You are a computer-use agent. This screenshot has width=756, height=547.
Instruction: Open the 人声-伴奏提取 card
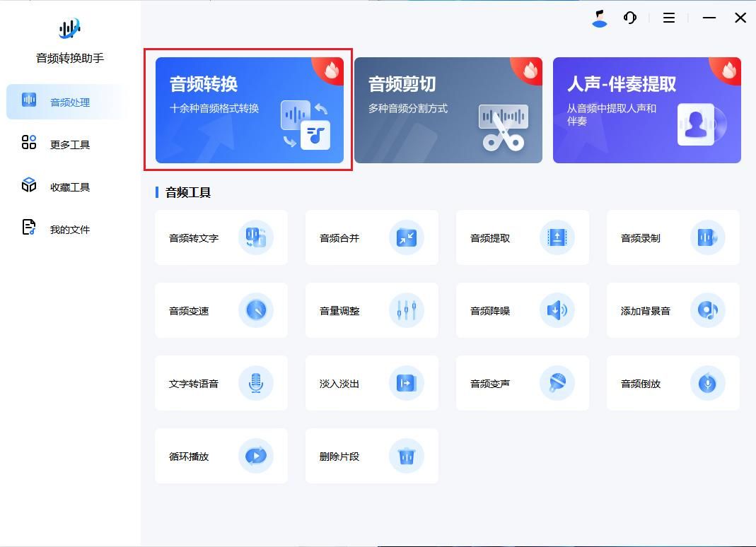647,110
